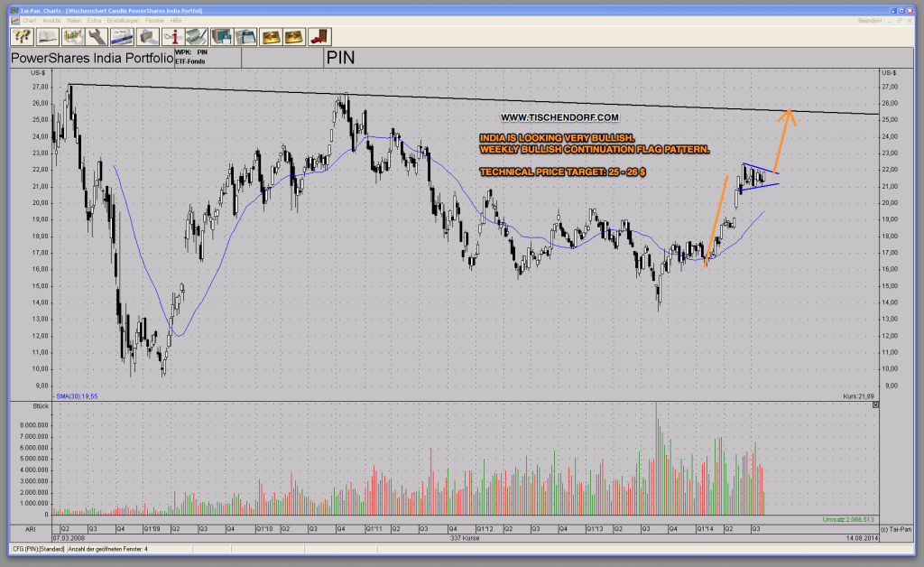Open Hilfe via the question mark toolbar icon

click(x=23, y=36)
